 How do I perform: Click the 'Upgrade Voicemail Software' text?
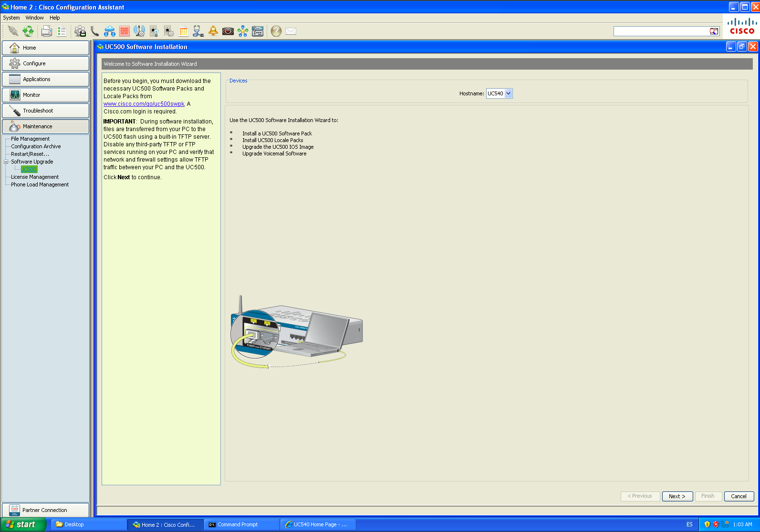click(274, 153)
